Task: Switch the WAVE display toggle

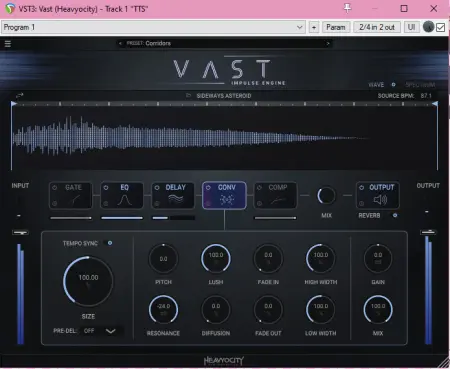Action: [x=393, y=85]
